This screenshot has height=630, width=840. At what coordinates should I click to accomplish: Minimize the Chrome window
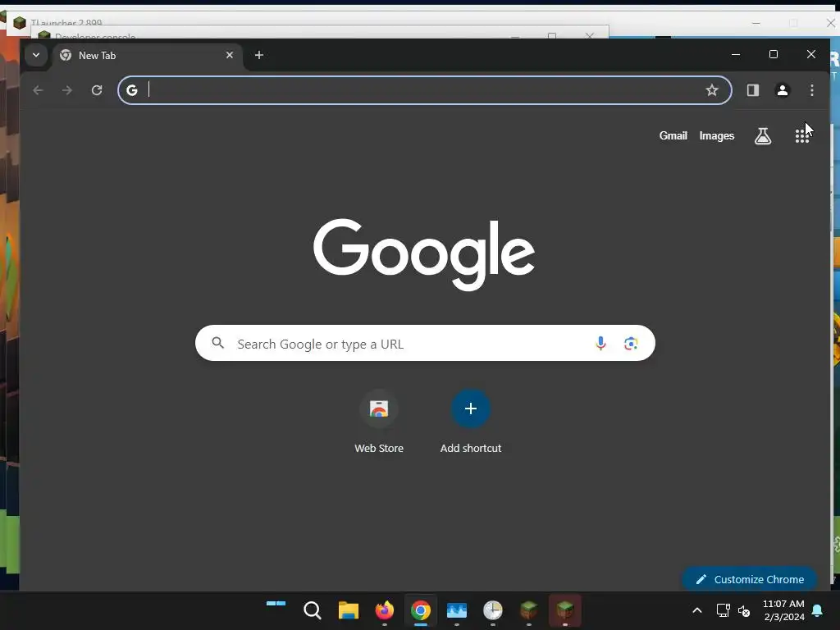(736, 54)
